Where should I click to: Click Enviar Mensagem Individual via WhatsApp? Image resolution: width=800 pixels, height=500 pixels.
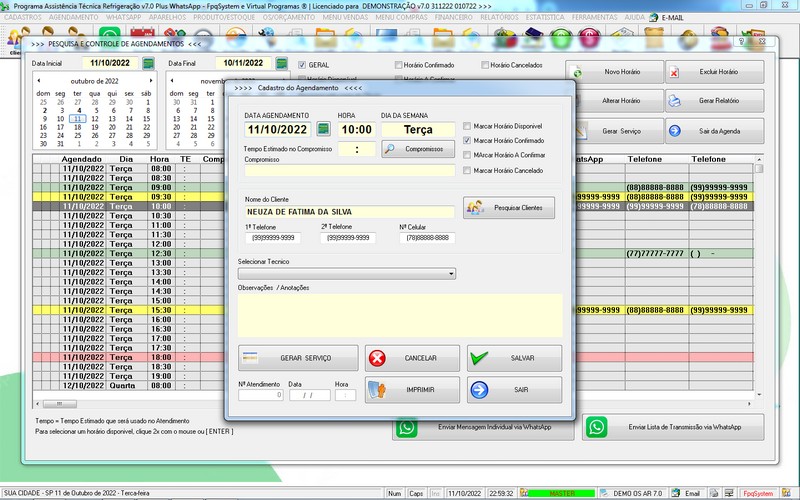point(483,428)
